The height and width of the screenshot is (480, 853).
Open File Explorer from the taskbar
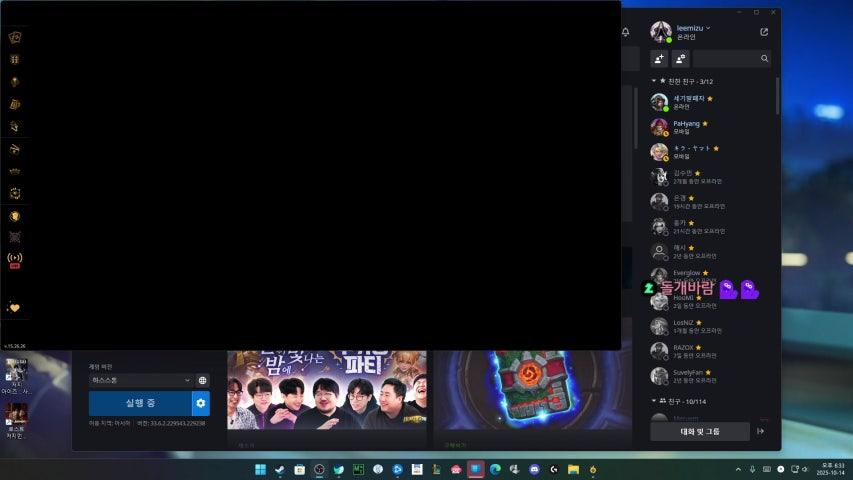point(573,469)
